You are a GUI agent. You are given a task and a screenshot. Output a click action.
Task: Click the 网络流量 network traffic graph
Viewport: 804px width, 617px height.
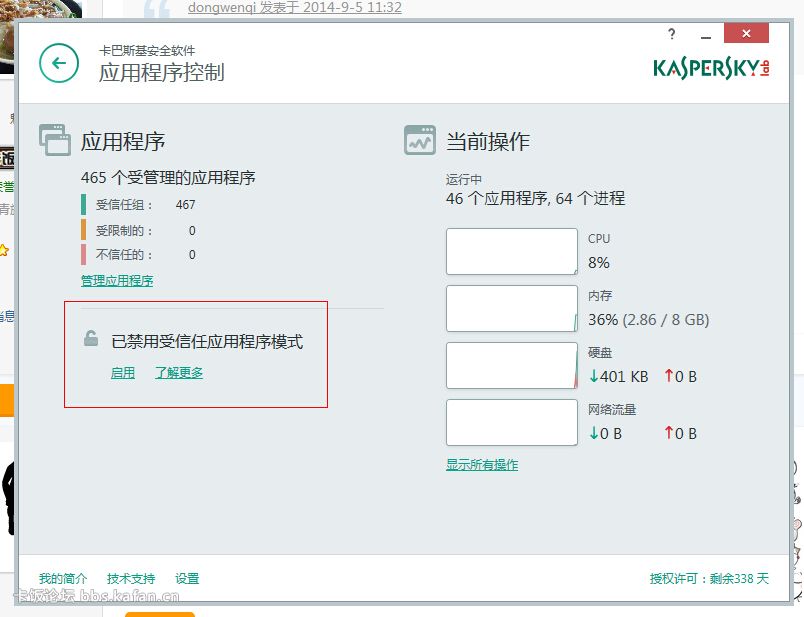(512, 422)
